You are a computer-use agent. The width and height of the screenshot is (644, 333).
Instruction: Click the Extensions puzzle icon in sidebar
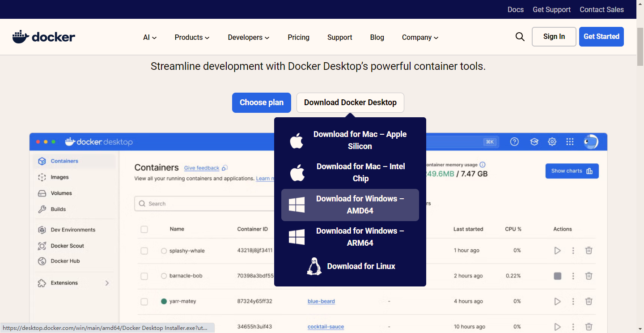point(42,283)
